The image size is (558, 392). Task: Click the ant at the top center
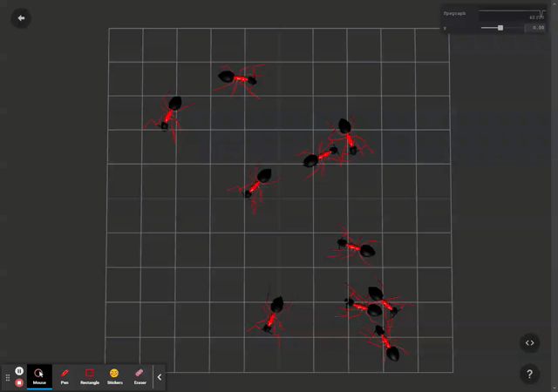238,78
